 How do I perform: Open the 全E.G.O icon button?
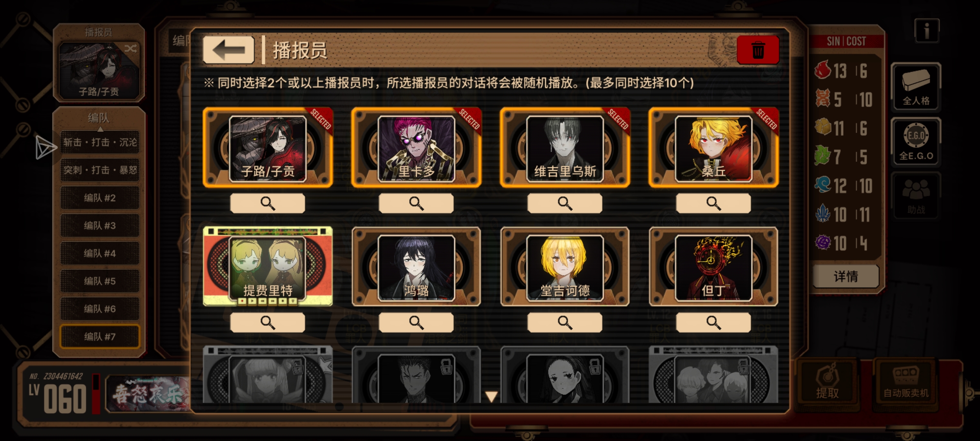(x=916, y=141)
